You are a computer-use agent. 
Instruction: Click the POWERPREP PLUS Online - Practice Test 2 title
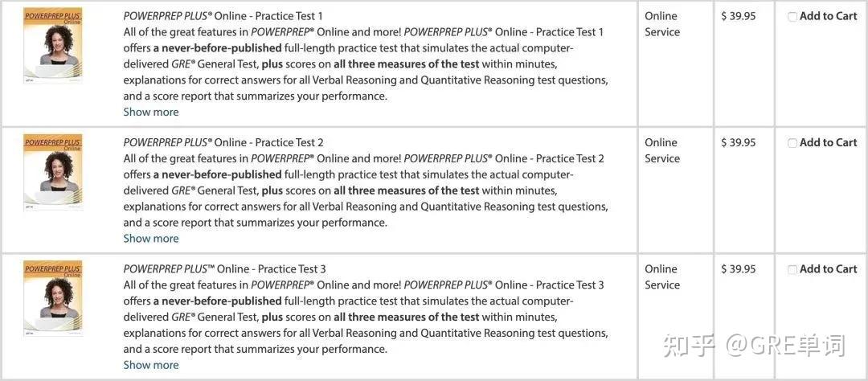(223, 142)
